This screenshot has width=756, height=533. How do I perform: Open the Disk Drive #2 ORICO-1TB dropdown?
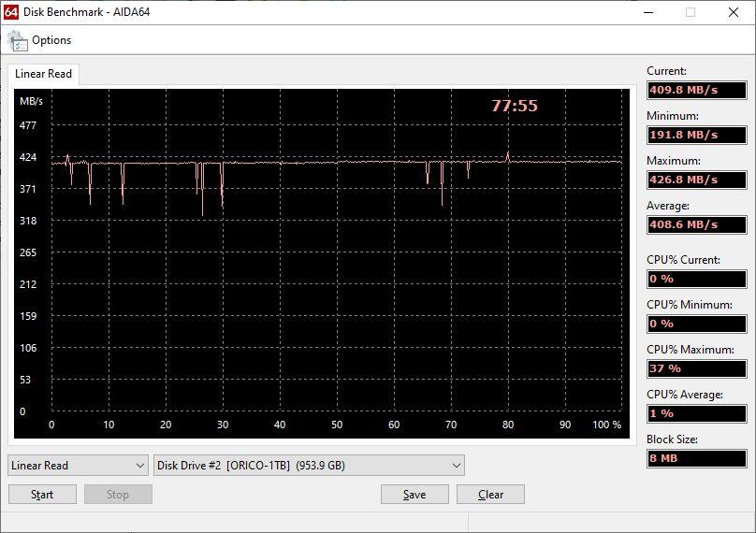pyautogui.click(x=309, y=466)
